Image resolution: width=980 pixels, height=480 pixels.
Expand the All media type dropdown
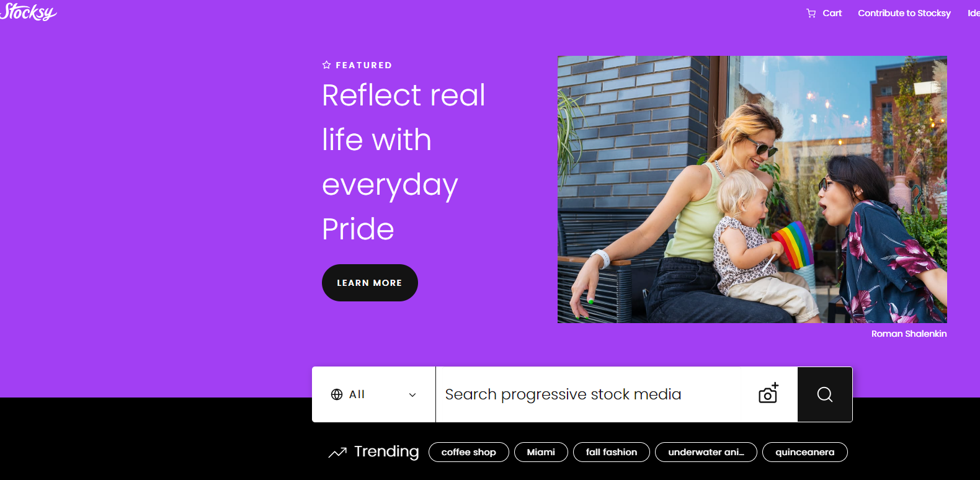tap(374, 394)
